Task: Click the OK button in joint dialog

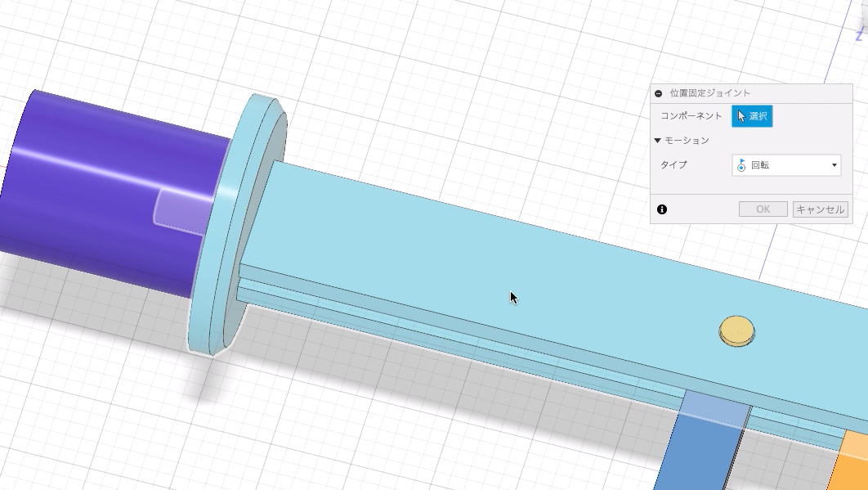Action: (763, 209)
